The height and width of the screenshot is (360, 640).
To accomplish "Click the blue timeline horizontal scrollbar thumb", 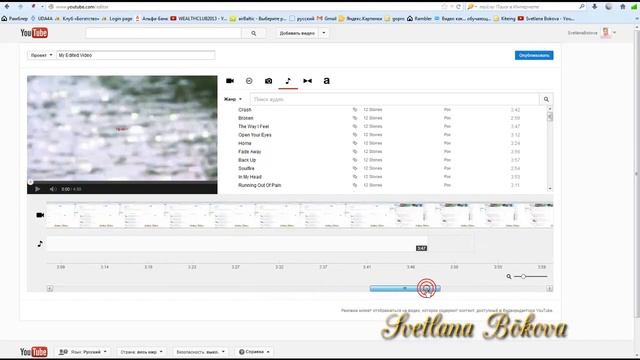I will (x=405, y=289).
